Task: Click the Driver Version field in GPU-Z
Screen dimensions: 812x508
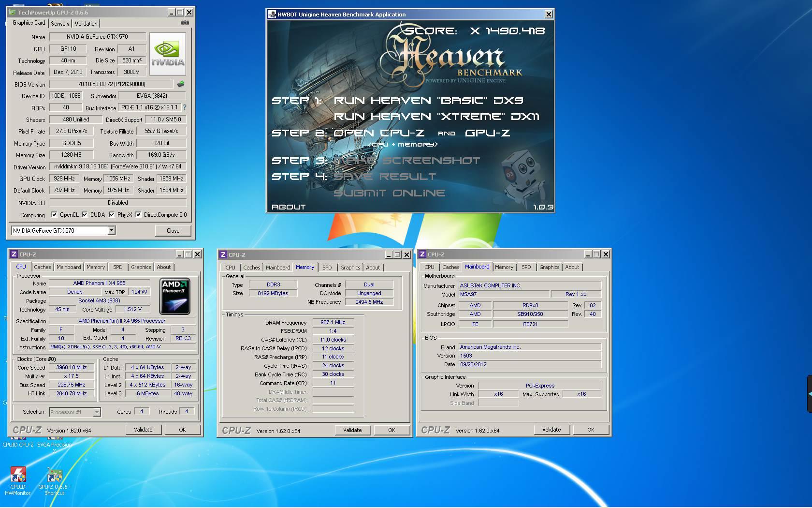Action: pos(117,166)
